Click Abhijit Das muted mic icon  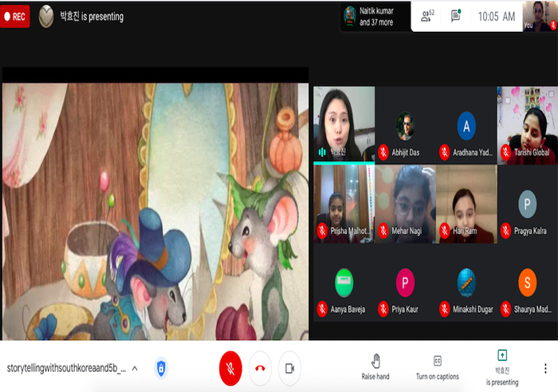click(383, 152)
